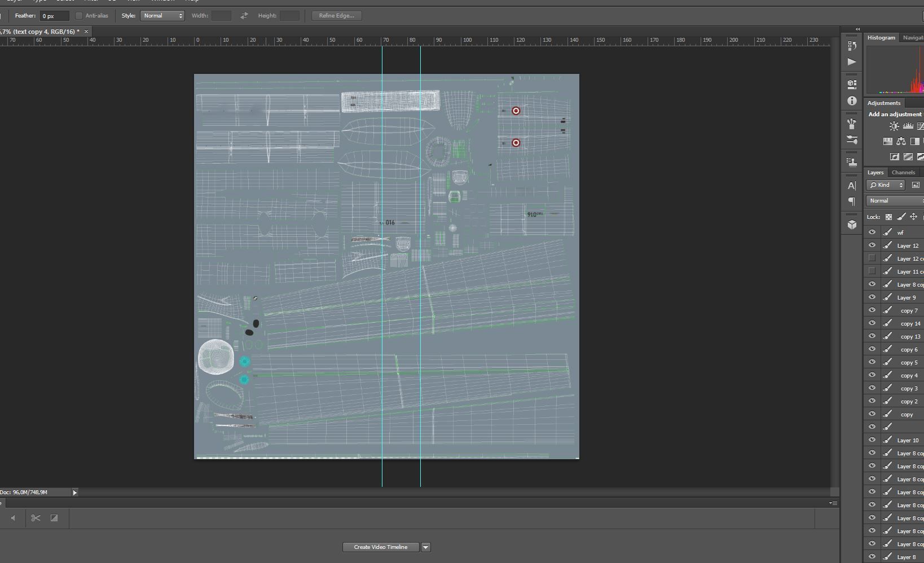Open the Paragraph panel icon
Viewport: 924px width, 563px height.
(852, 201)
